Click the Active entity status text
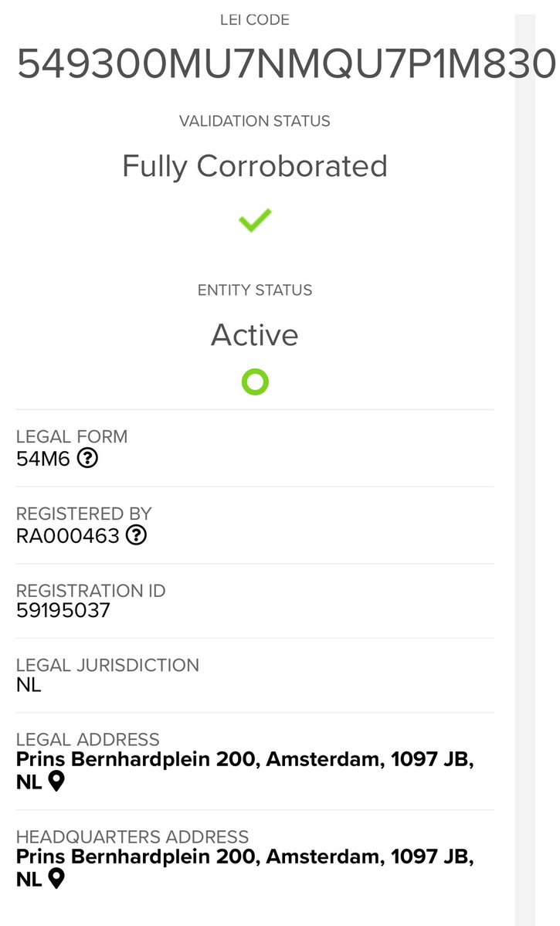The width and height of the screenshot is (560, 926). 255,334
